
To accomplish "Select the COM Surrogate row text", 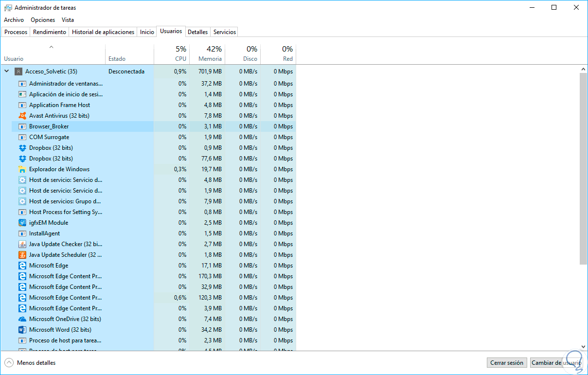I will tap(49, 137).
